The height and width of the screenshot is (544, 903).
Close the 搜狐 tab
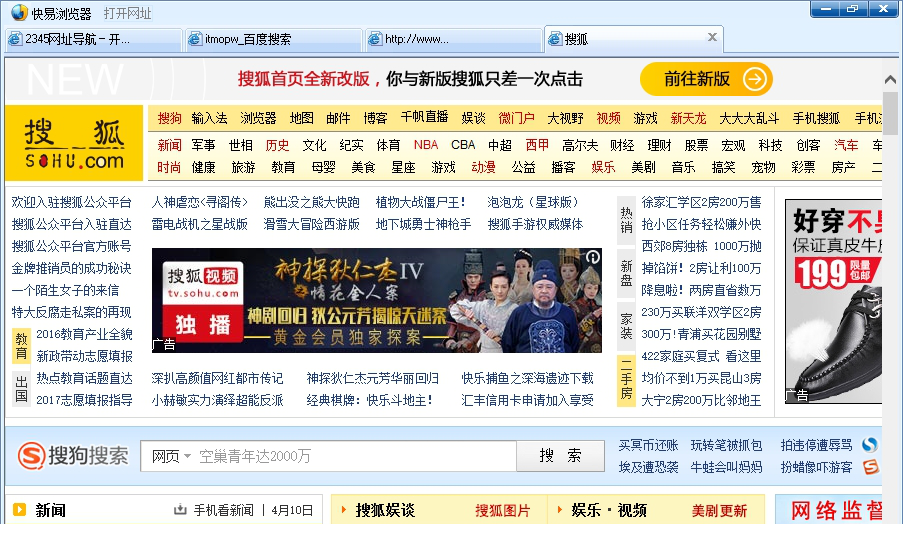712,37
